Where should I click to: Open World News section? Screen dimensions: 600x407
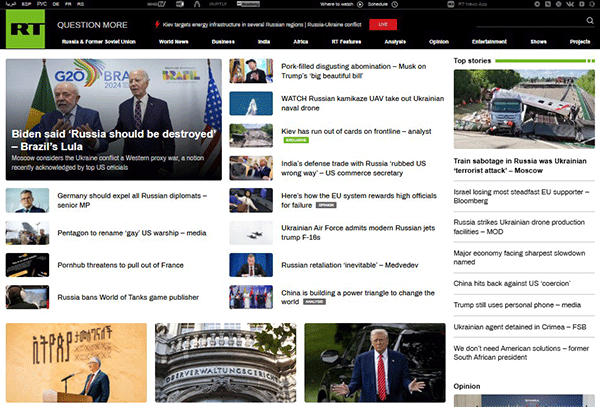[x=173, y=42]
